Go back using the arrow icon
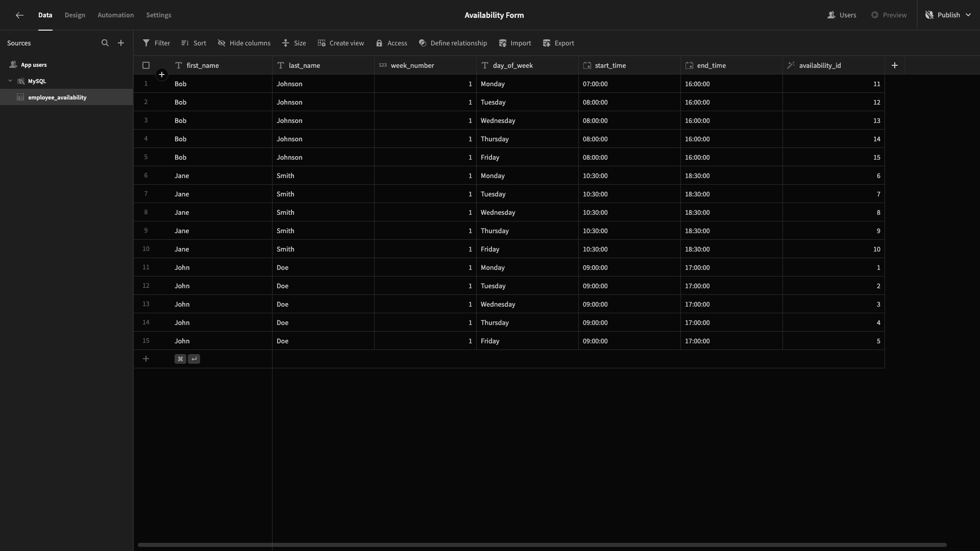 19,15
